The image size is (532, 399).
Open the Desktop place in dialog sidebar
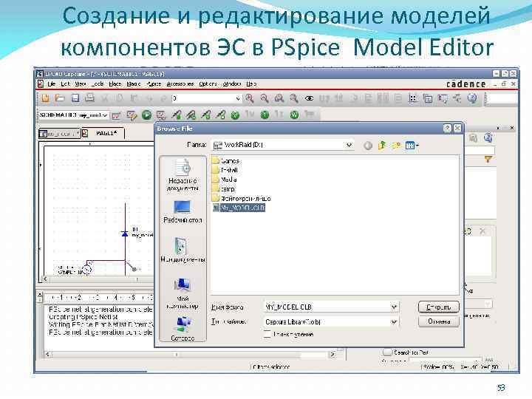click(183, 212)
